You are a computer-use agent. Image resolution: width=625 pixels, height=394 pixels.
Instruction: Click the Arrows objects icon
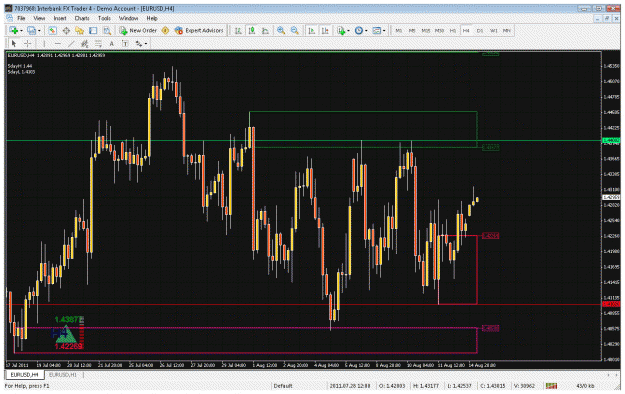tap(138, 43)
